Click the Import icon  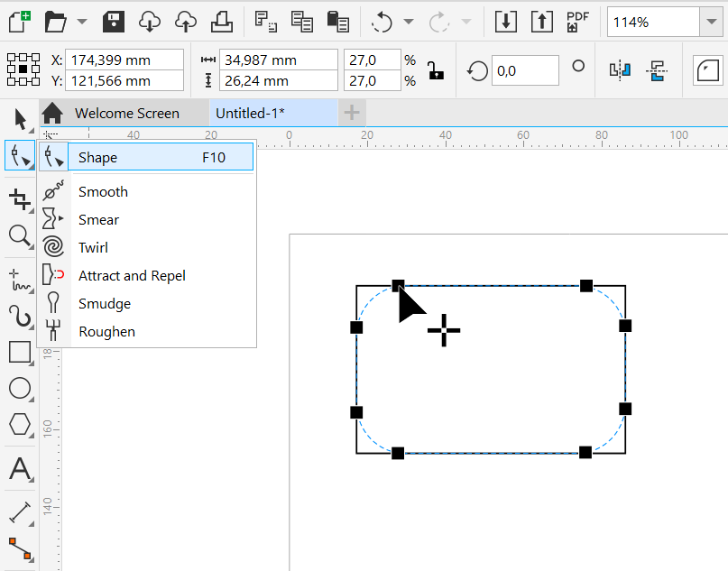tap(506, 22)
